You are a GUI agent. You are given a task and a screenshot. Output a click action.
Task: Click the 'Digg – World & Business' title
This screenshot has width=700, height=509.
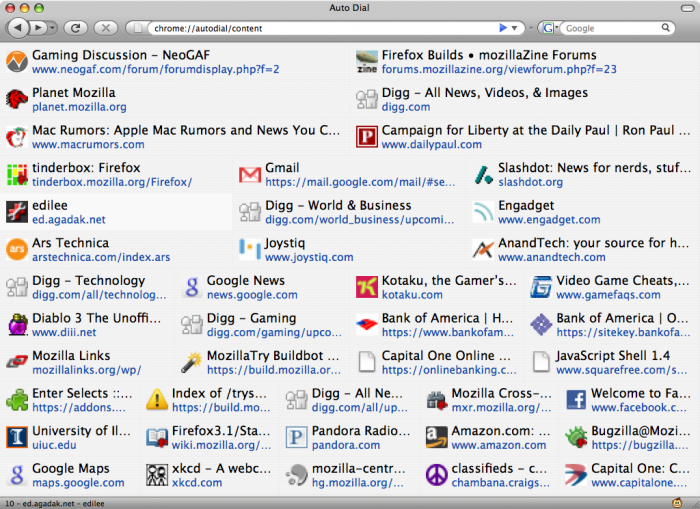click(338, 205)
